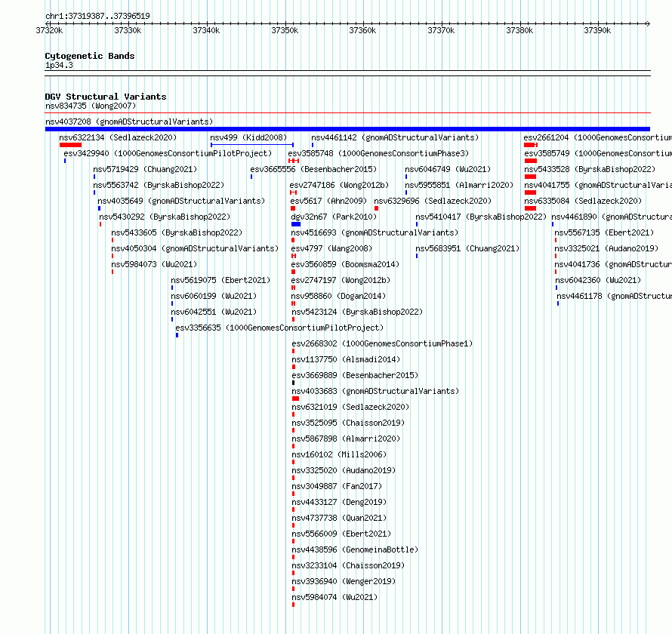
Task: Open variant esv2747197 (Wong2012b)
Action: [x=341, y=280]
